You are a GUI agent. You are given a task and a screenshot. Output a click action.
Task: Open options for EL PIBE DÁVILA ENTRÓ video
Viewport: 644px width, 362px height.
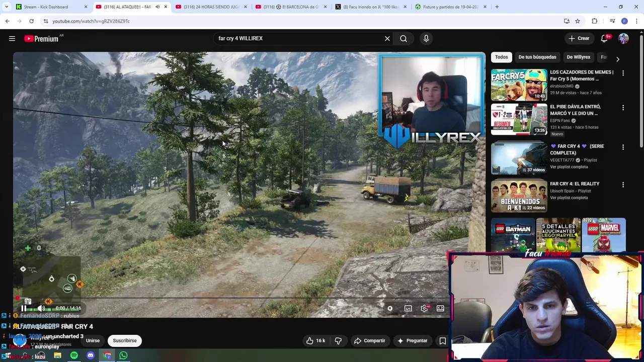coord(623,108)
